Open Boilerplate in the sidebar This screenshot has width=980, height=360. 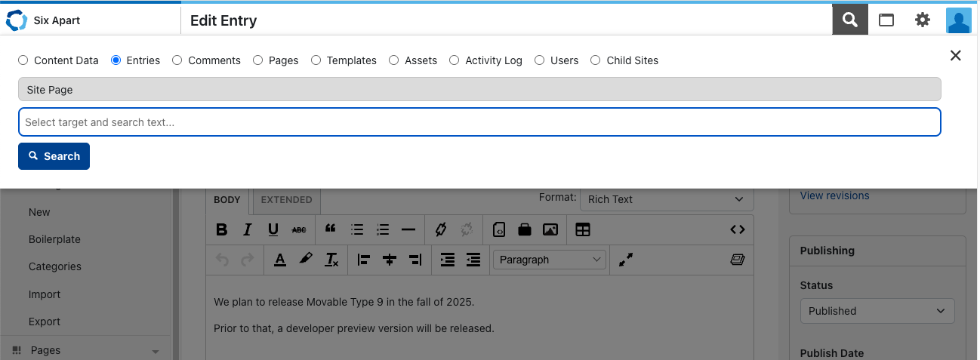(x=54, y=239)
